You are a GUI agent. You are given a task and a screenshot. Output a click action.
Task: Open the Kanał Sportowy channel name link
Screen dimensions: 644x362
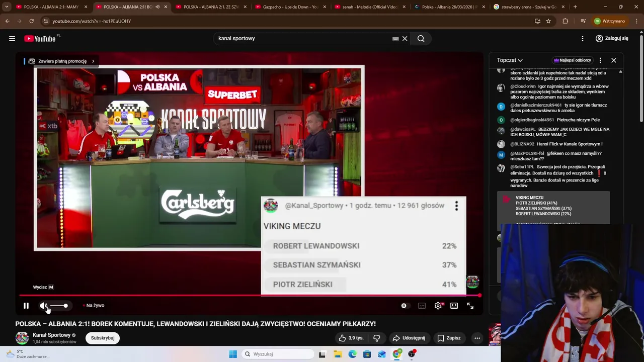click(x=51, y=335)
